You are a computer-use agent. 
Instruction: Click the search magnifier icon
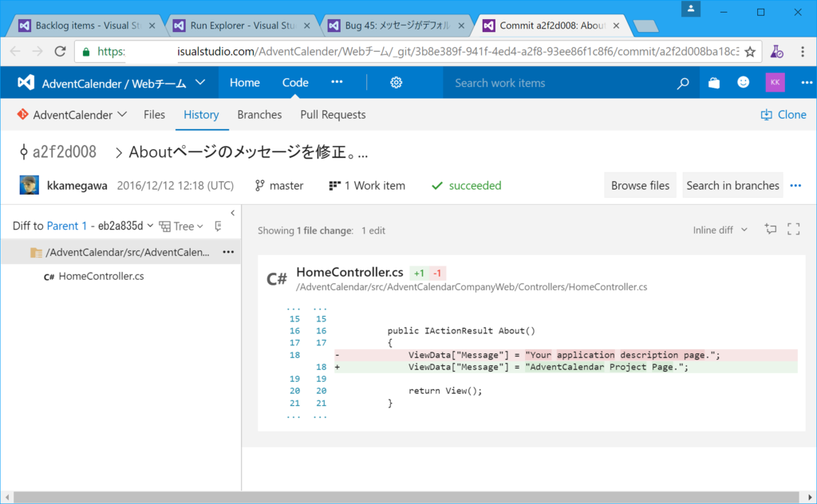(683, 83)
